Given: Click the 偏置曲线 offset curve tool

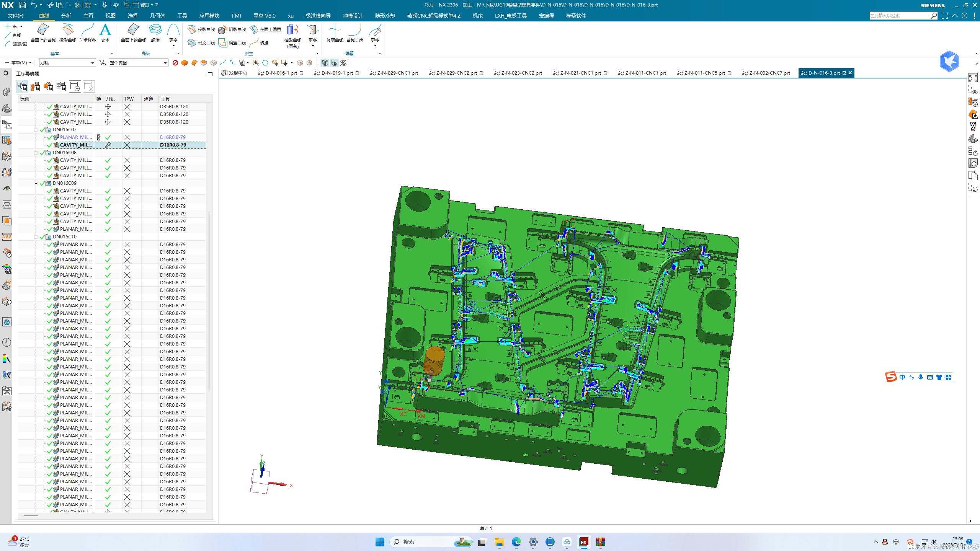Looking at the screenshot, I should click(x=232, y=43).
